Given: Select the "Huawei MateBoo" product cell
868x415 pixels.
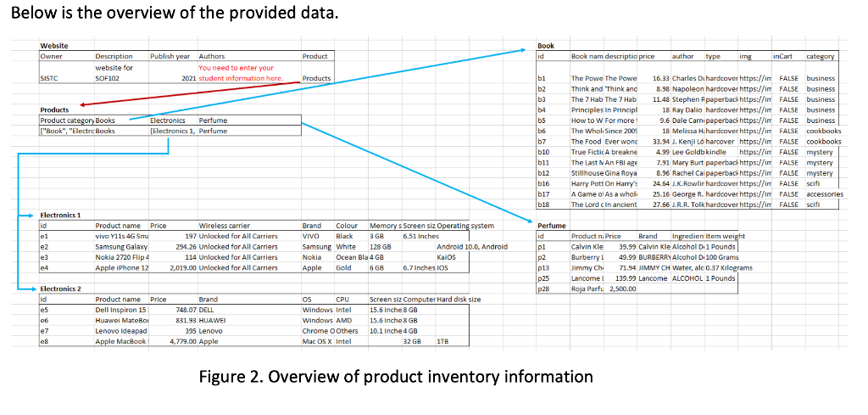Looking at the screenshot, I should [x=122, y=320].
